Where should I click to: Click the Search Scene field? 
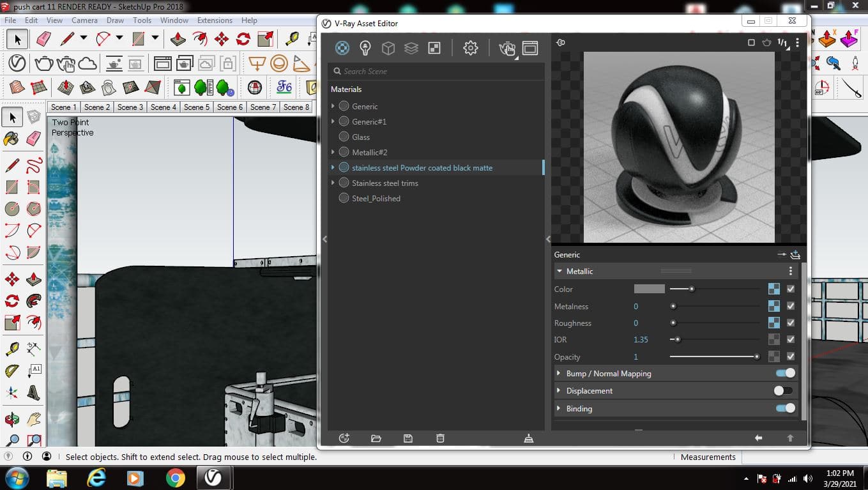pyautogui.click(x=437, y=71)
